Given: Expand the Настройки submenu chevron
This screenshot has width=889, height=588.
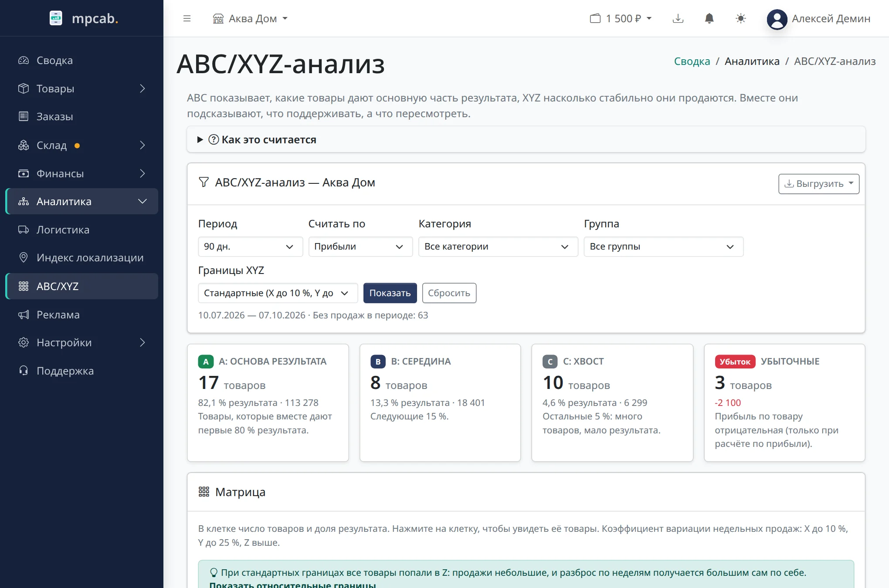Looking at the screenshot, I should tap(143, 342).
